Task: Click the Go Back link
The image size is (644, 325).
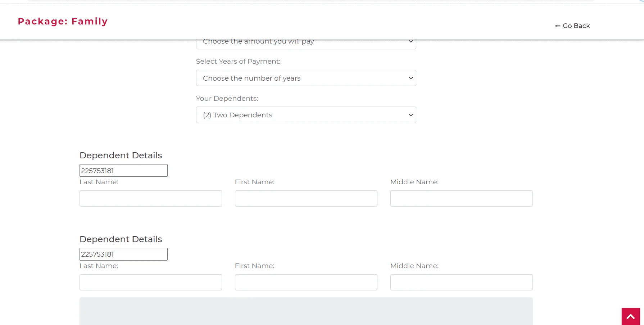Action: point(572,26)
